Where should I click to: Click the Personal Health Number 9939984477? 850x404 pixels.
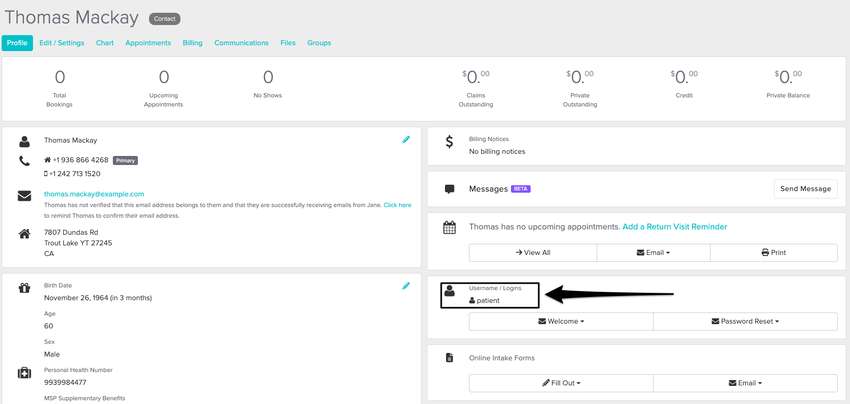click(x=66, y=382)
